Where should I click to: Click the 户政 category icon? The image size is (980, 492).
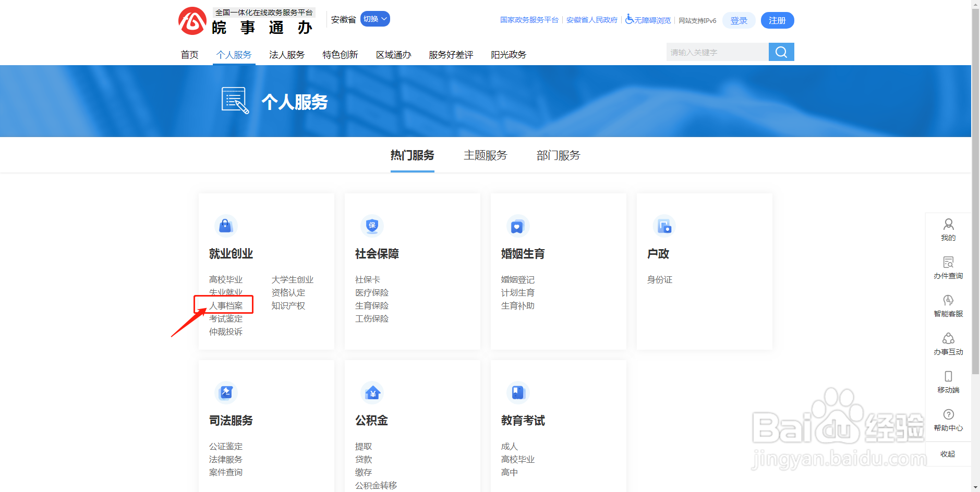click(664, 226)
